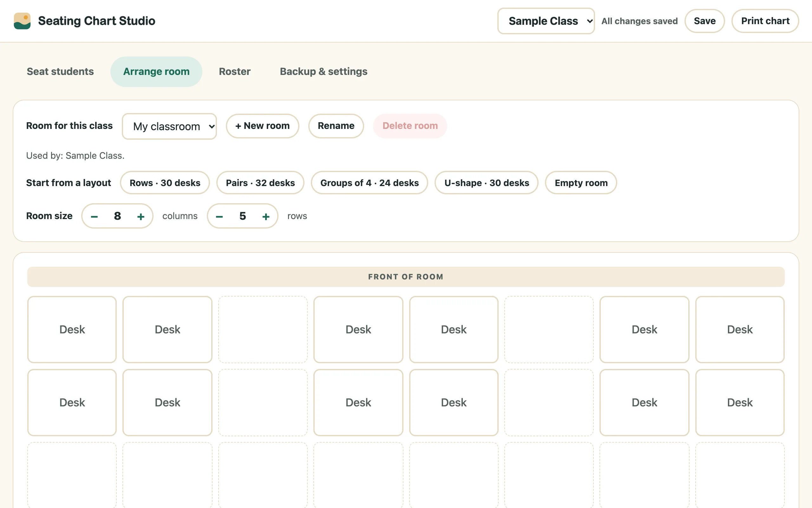
Task: Add a desk in the third cell of the top row
Action: 263,329
